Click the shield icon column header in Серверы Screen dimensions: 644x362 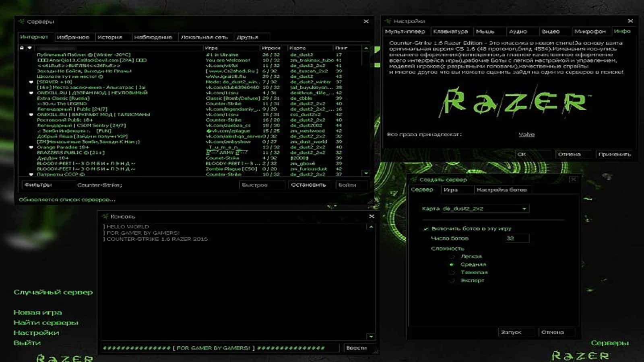point(29,48)
